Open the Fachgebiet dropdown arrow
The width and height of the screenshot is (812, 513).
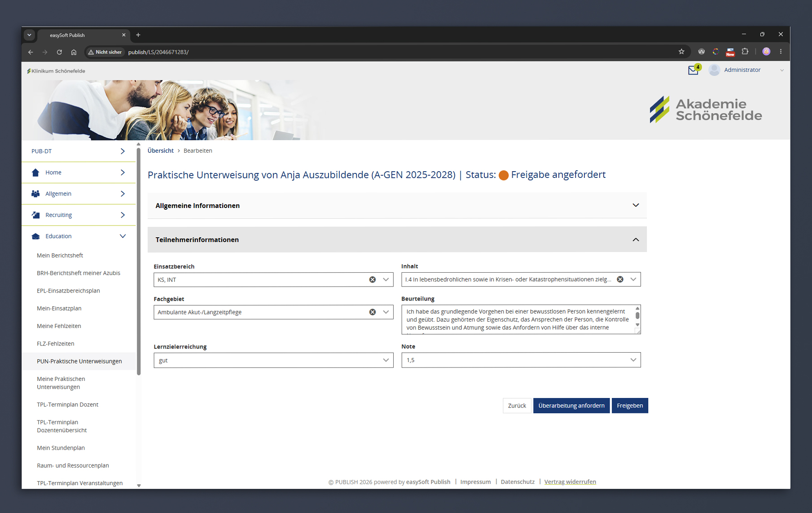tap(386, 312)
